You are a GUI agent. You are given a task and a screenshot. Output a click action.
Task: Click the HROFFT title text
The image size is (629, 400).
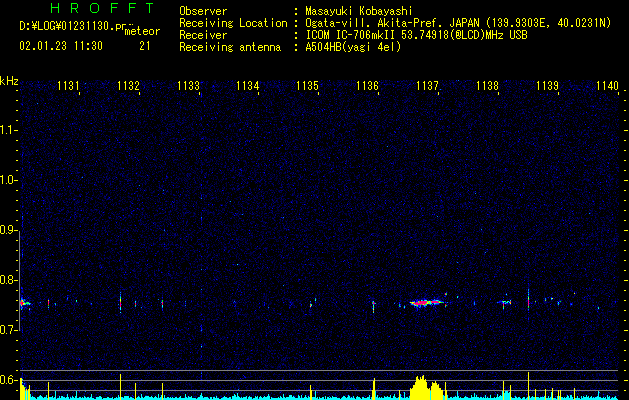click(102, 8)
